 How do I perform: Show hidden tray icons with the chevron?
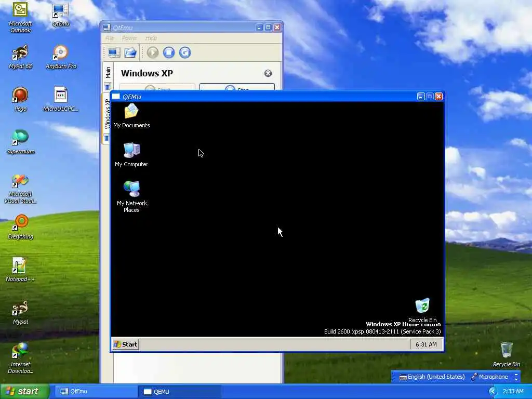tap(493, 391)
